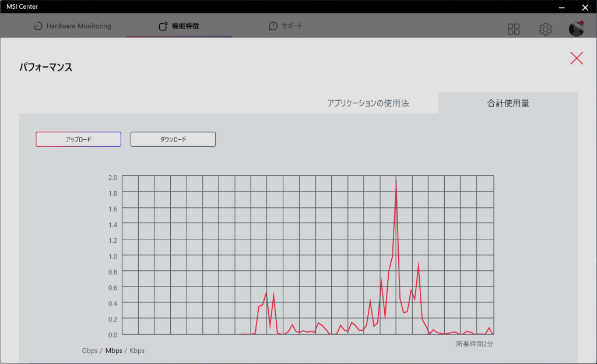Open the apps grid view icon
The height and width of the screenshot is (364, 597).
point(514,29)
